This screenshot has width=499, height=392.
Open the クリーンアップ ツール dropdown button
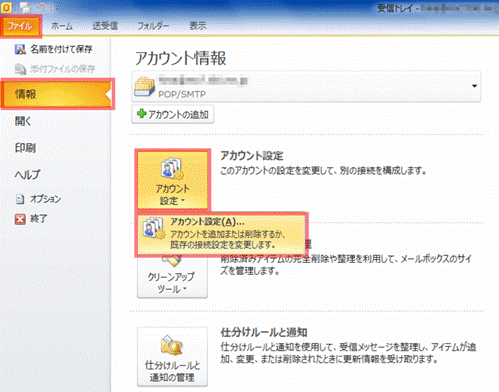pos(172,278)
